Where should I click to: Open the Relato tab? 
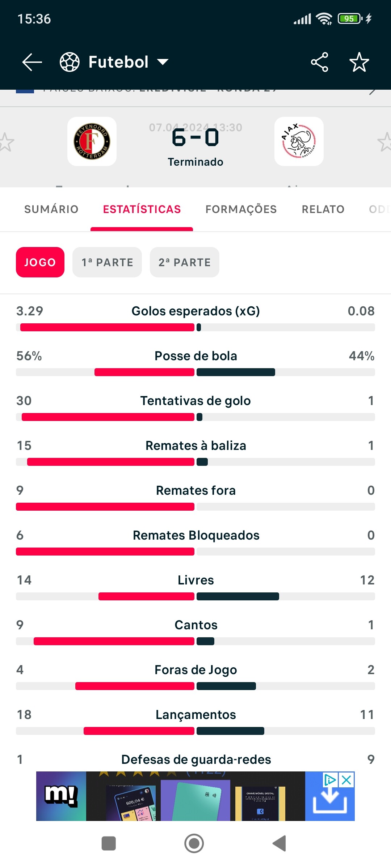(323, 209)
